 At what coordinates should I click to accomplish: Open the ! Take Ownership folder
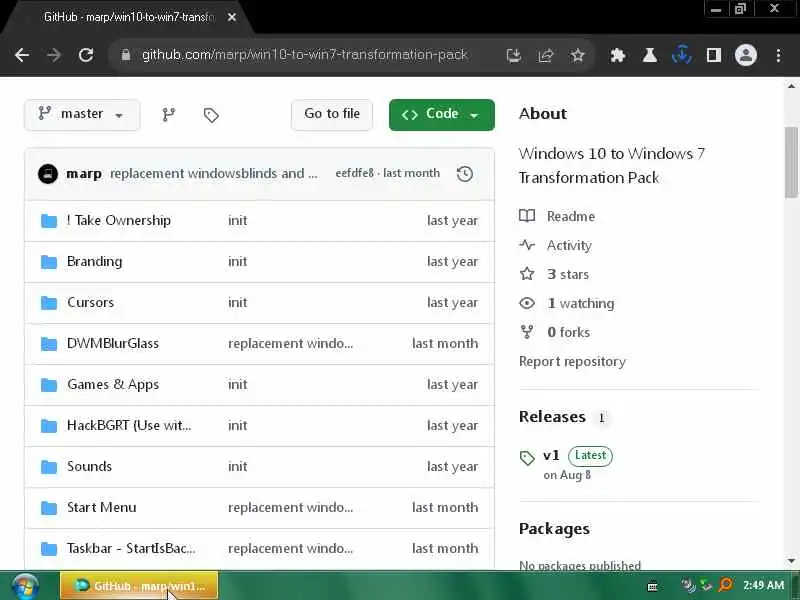point(118,220)
